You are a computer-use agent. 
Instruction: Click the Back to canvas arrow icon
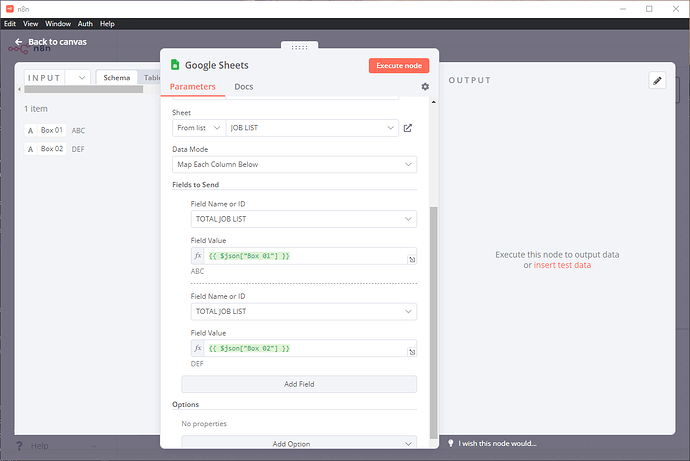[x=18, y=42]
